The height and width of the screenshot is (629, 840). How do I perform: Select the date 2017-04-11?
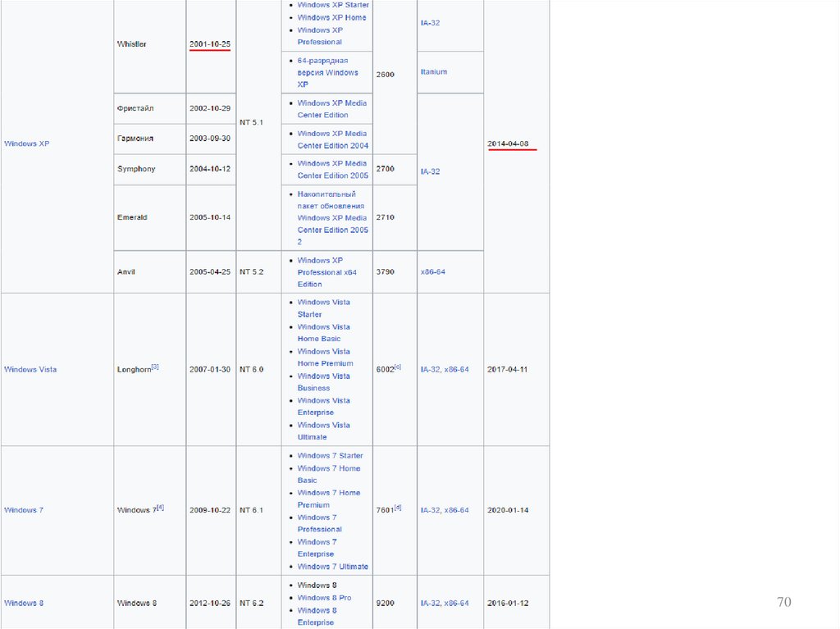507,369
